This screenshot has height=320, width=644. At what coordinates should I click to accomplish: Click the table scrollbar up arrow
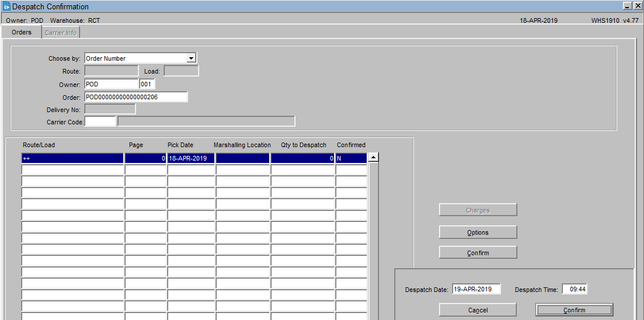(374, 156)
